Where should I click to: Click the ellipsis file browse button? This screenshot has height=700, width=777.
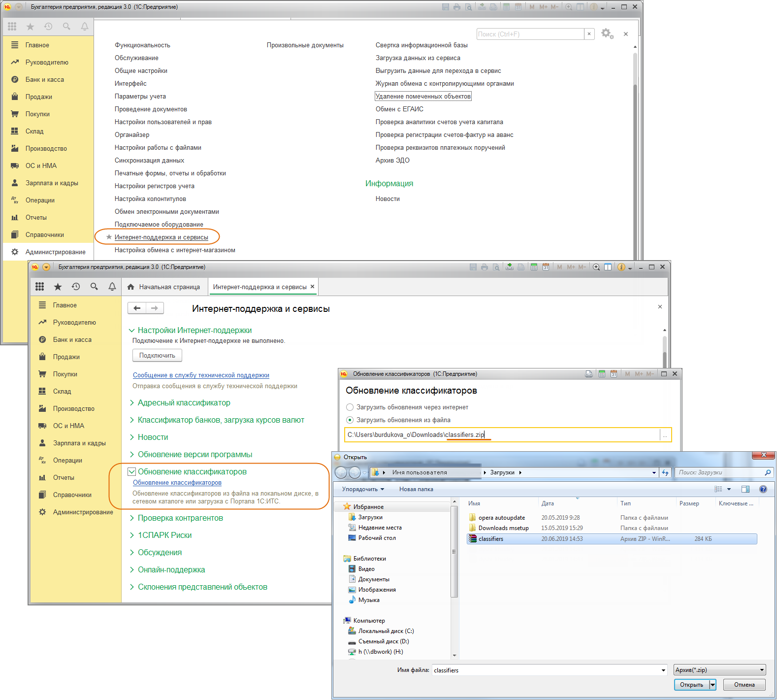coord(665,435)
